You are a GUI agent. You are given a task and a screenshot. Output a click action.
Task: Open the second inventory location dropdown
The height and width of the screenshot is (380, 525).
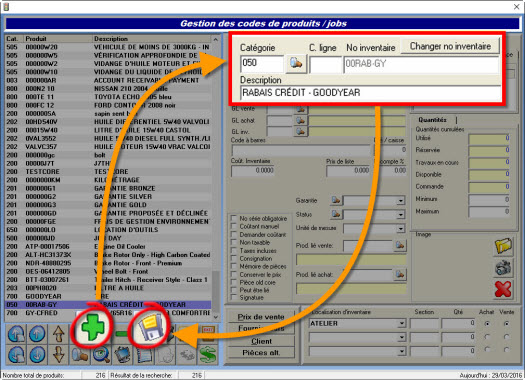point(401,337)
